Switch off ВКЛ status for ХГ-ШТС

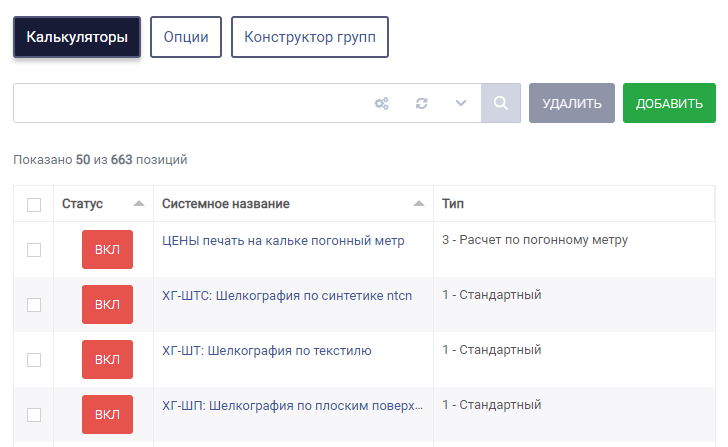click(107, 304)
